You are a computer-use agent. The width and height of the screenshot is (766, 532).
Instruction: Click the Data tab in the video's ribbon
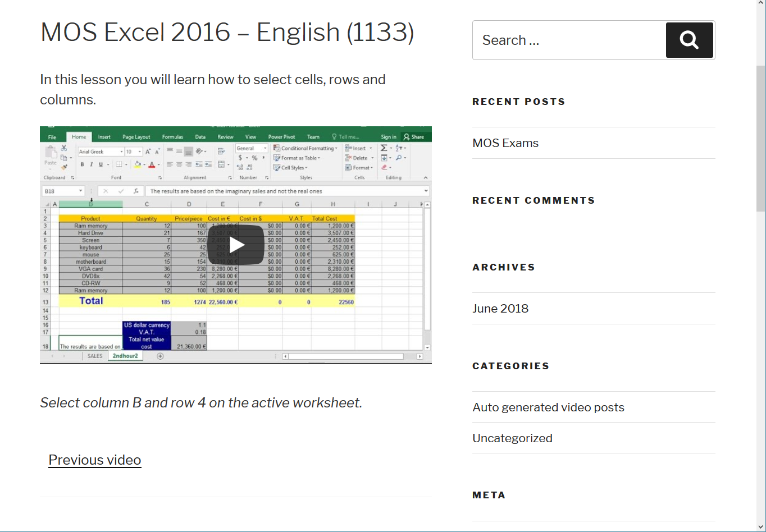200,137
